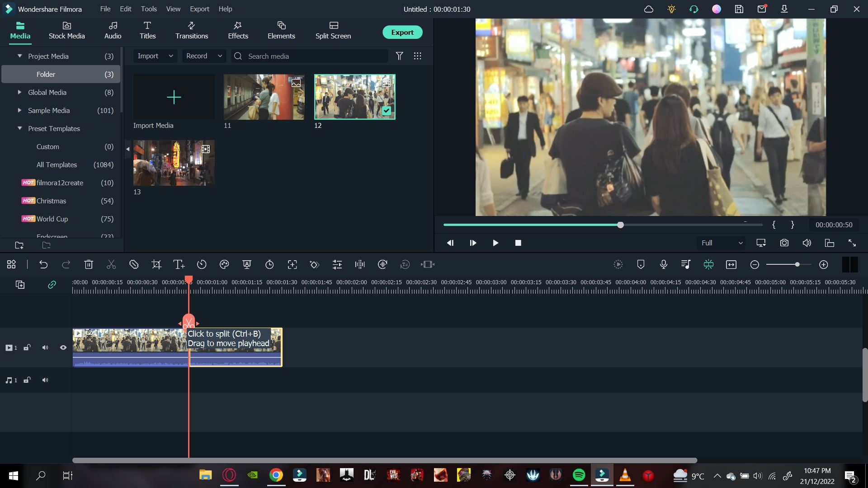The height and width of the screenshot is (488, 868).
Task: Expand the Preset Templates tree item
Action: point(19,128)
